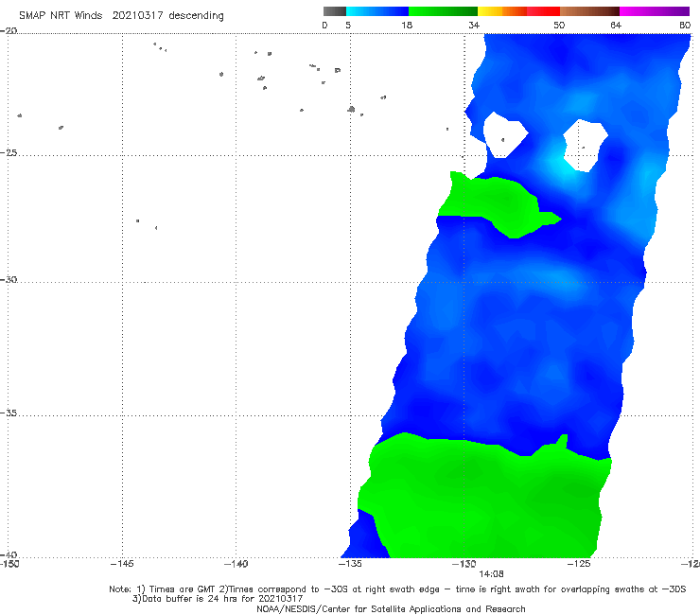Select the red segment of the wind scale

[x=543, y=11]
